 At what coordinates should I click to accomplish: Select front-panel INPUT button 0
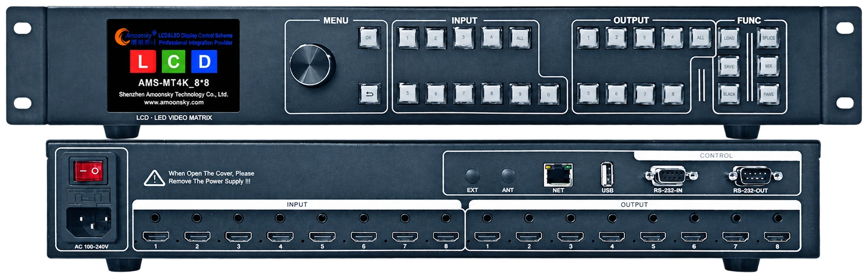[x=548, y=94]
